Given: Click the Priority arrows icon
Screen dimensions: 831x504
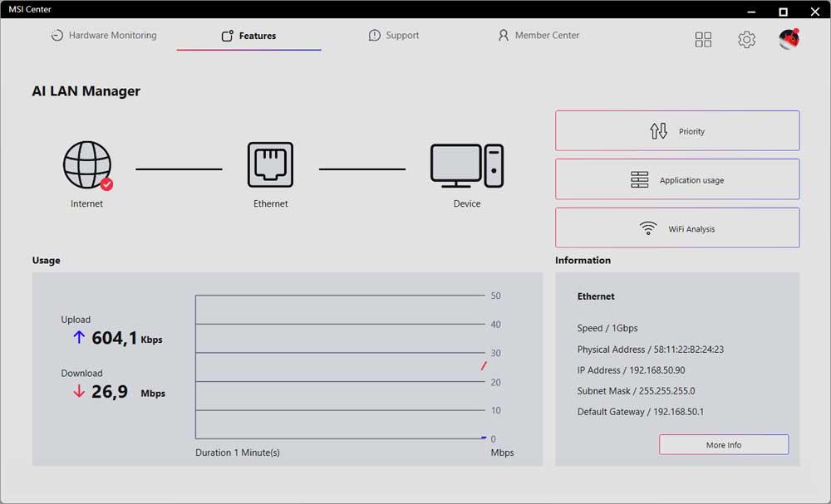Looking at the screenshot, I should tap(658, 131).
